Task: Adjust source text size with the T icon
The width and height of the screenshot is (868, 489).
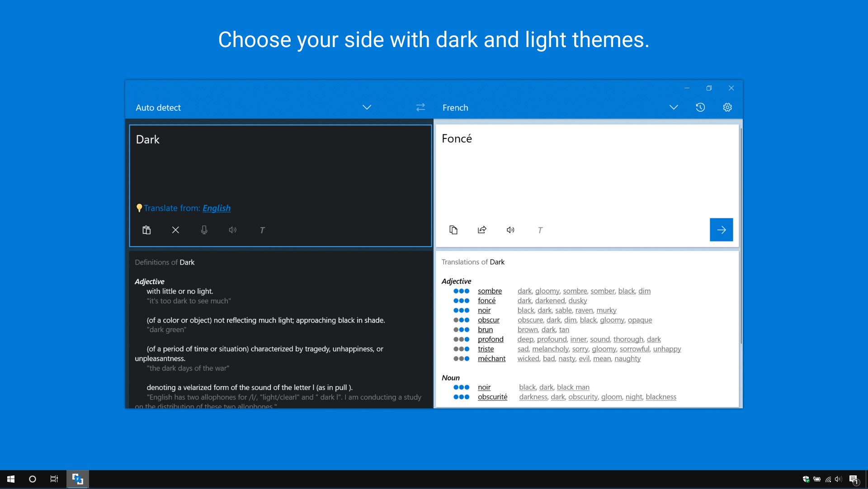Action: (x=262, y=230)
